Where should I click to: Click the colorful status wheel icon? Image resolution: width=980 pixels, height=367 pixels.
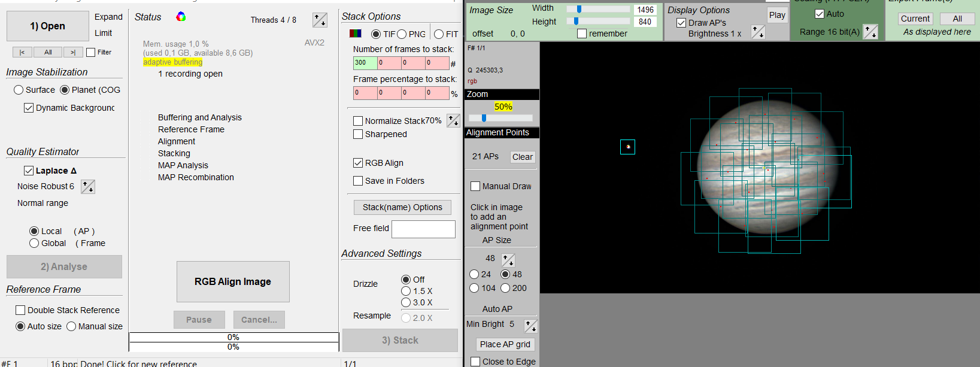point(181,17)
